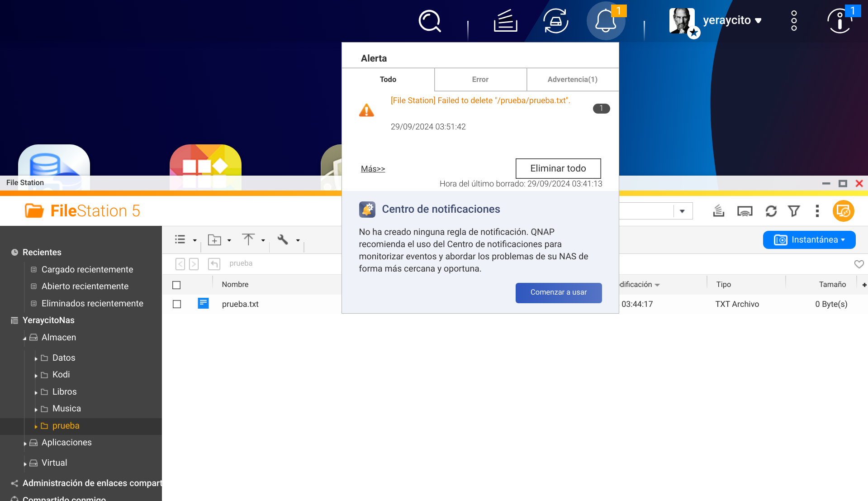Select Eliminados recientemente in sidebar
This screenshot has width=868, height=501.
pos(92,303)
